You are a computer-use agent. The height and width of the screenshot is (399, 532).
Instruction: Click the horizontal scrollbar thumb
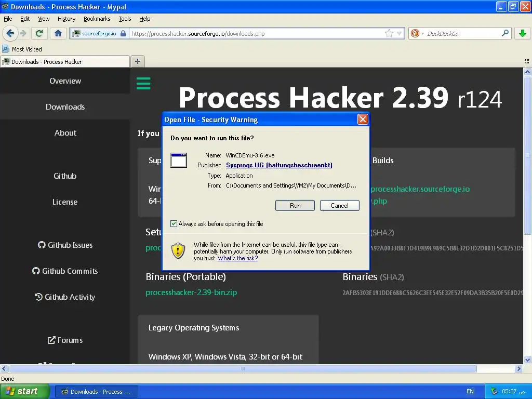242,368
